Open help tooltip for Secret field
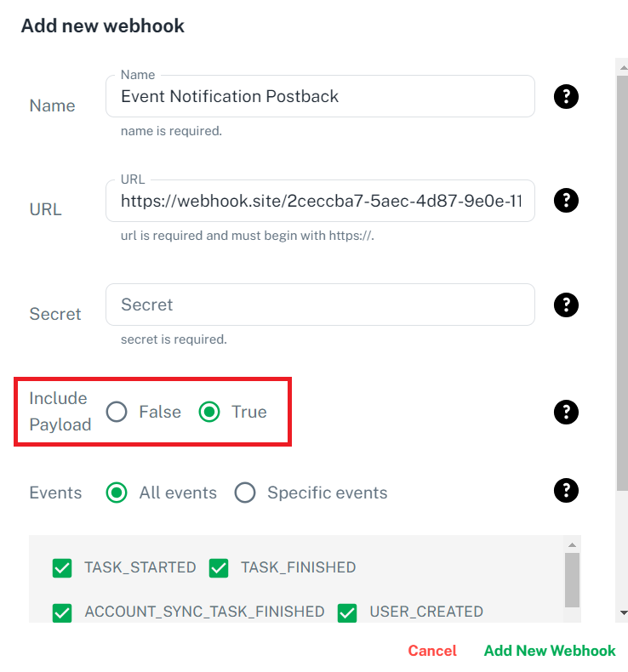 [566, 305]
